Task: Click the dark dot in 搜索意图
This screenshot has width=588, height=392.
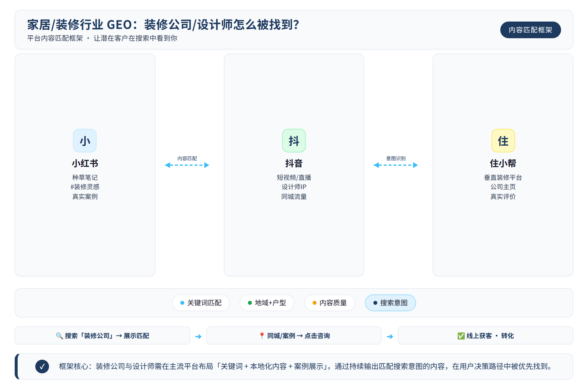Action: pyautogui.click(x=375, y=303)
